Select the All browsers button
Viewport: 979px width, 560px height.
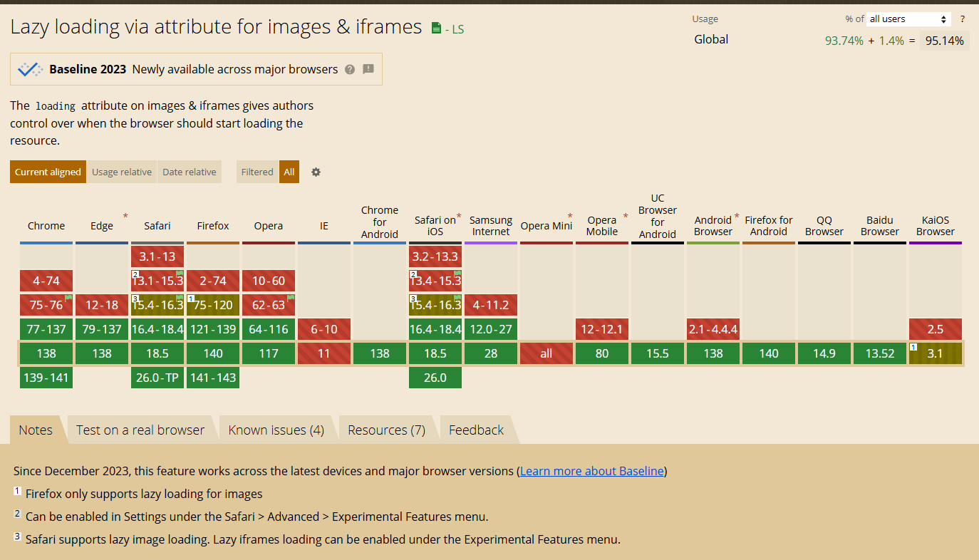point(289,172)
